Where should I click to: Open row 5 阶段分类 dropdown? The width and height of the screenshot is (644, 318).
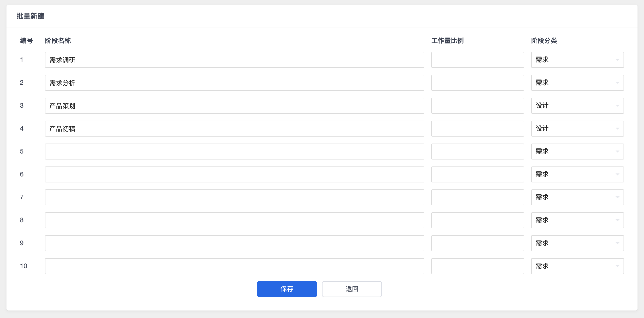pos(577,152)
